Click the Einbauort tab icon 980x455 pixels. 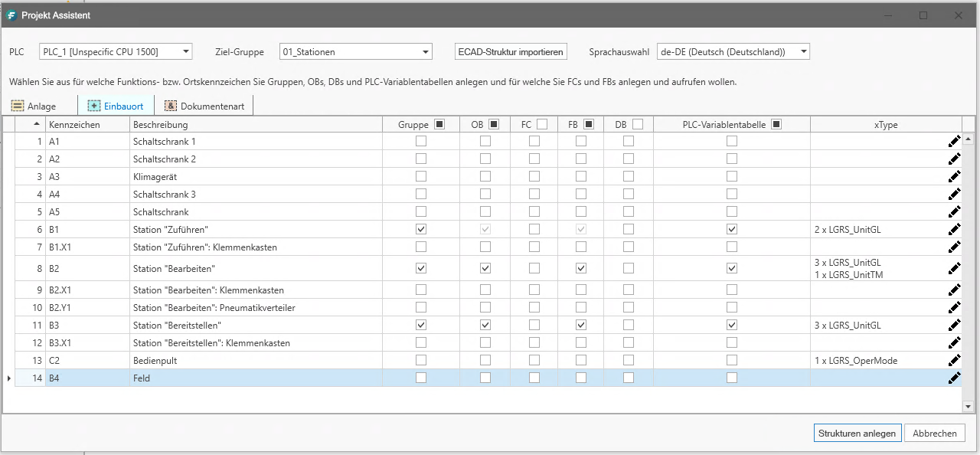[93, 106]
